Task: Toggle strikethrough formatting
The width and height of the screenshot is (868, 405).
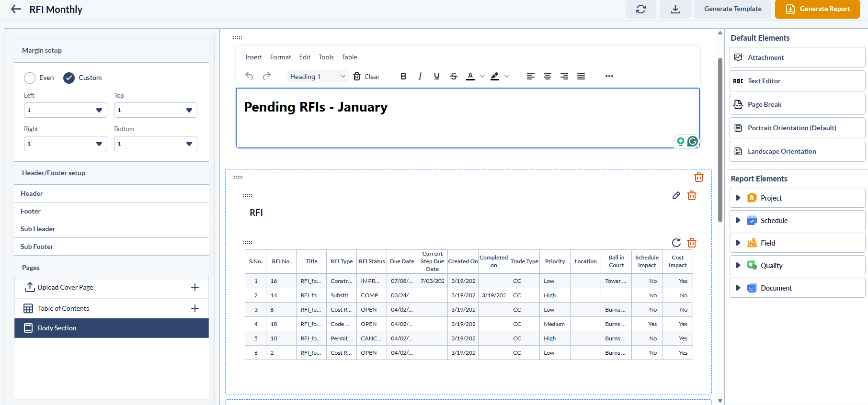Action: click(x=454, y=76)
